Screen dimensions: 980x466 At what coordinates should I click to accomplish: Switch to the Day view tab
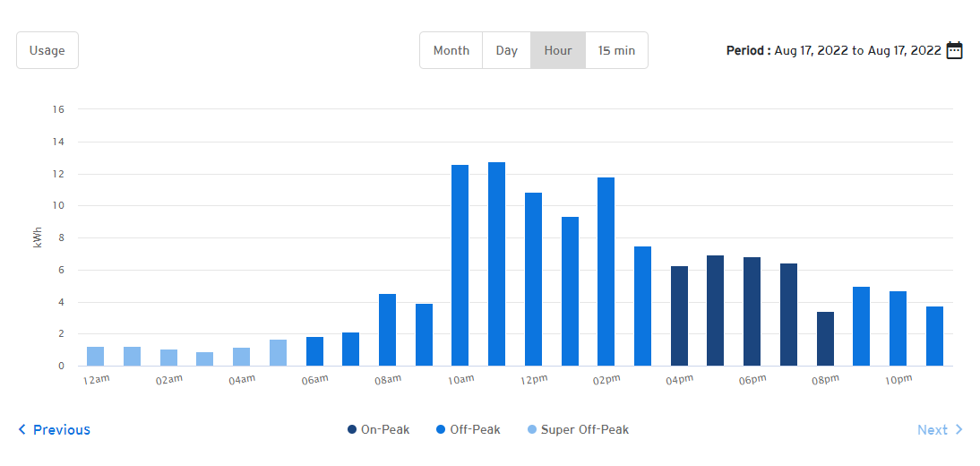[507, 50]
